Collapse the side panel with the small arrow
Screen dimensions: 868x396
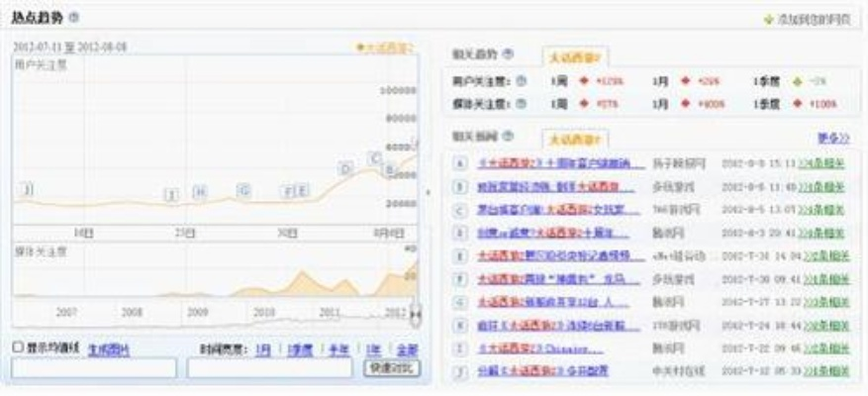point(427,192)
